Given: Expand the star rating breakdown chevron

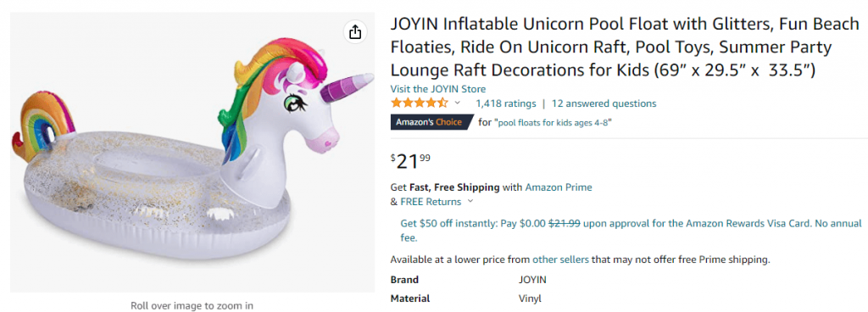Looking at the screenshot, I should point(457,103).
